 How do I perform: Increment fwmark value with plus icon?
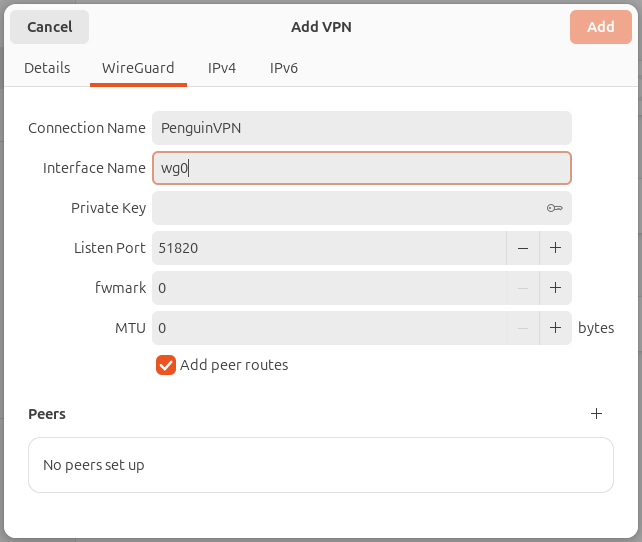click(x=555, y=288)
